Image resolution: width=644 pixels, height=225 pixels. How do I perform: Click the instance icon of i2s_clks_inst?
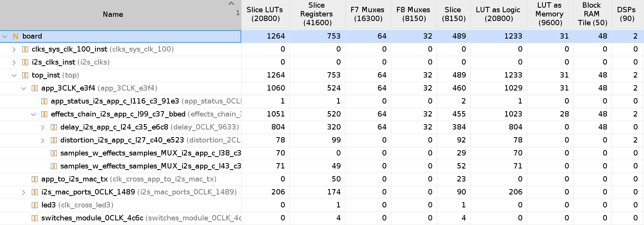point(25,62)
